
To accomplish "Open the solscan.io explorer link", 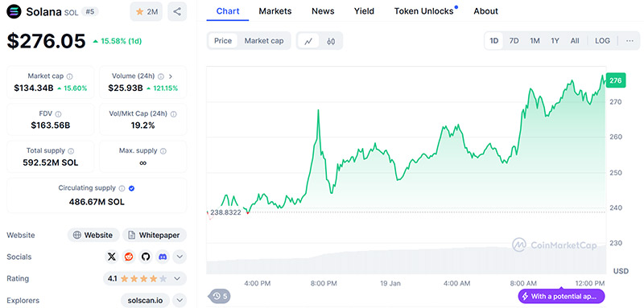I will (x=146, y=300).
